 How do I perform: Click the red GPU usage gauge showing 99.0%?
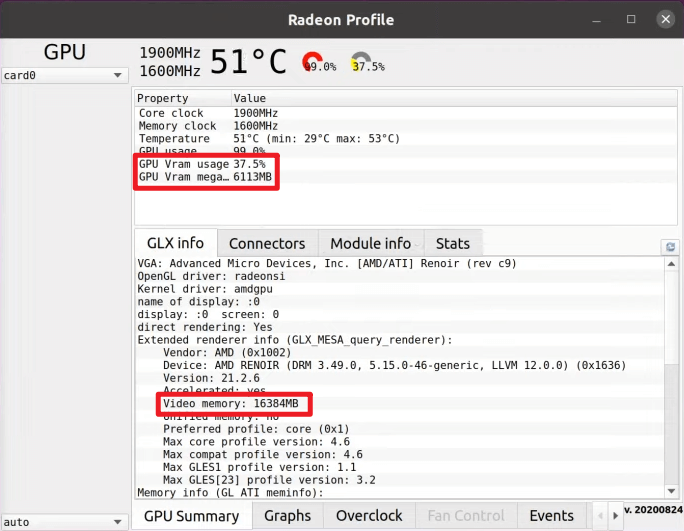314,63
